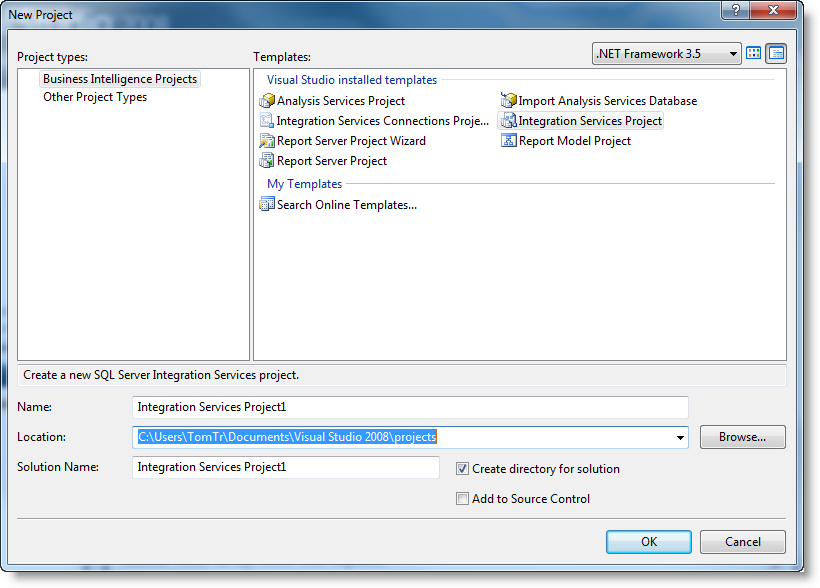This screenshot has width=820, height=588.
Task: Click the Report Model Project icon
Action: tap(508, 141)
